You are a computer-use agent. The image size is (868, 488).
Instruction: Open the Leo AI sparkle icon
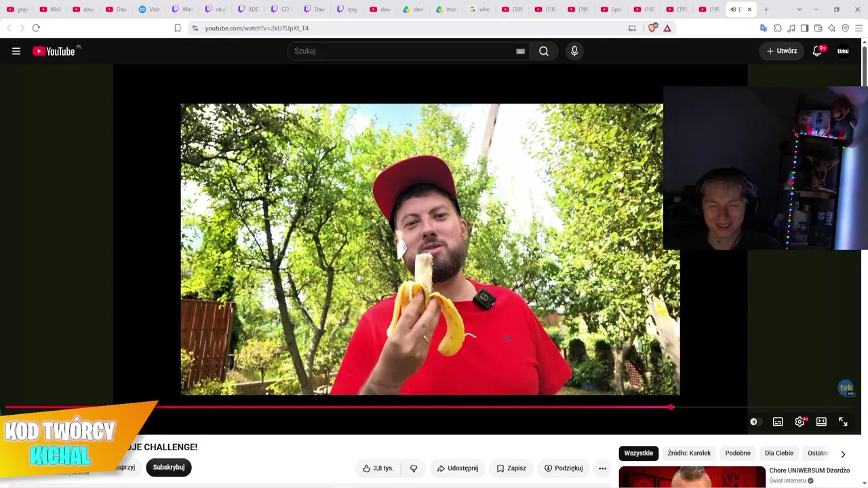[831, 28]
